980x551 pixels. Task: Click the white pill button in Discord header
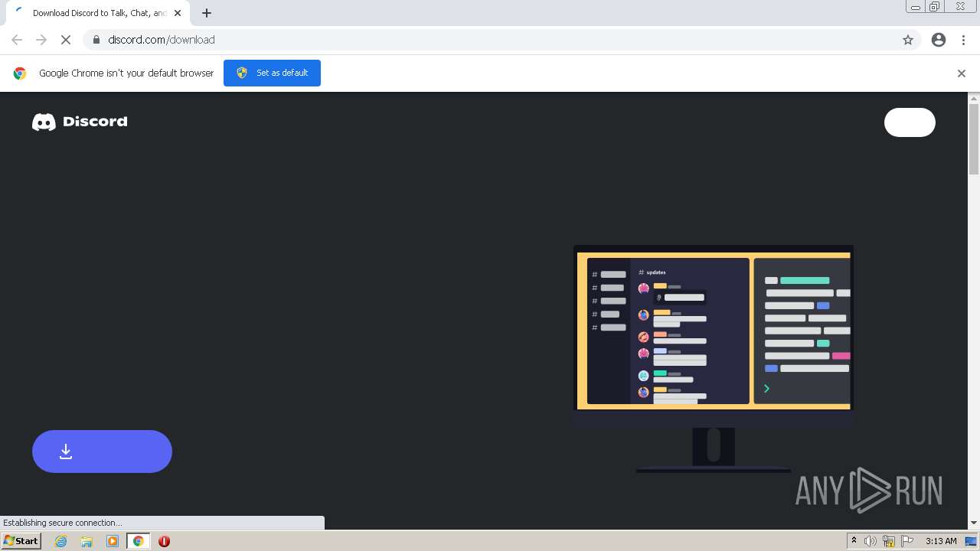[910, 122]
